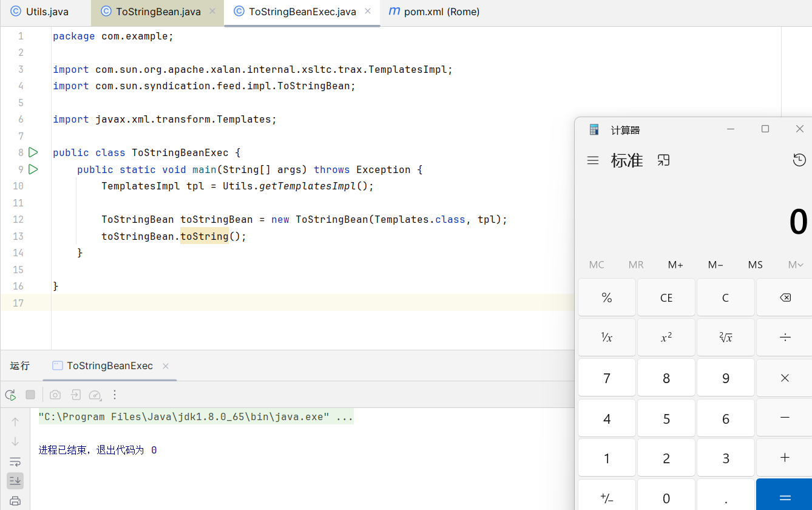Click CE clear entry in Calculator
812x510 pixels.
(666, 297)
